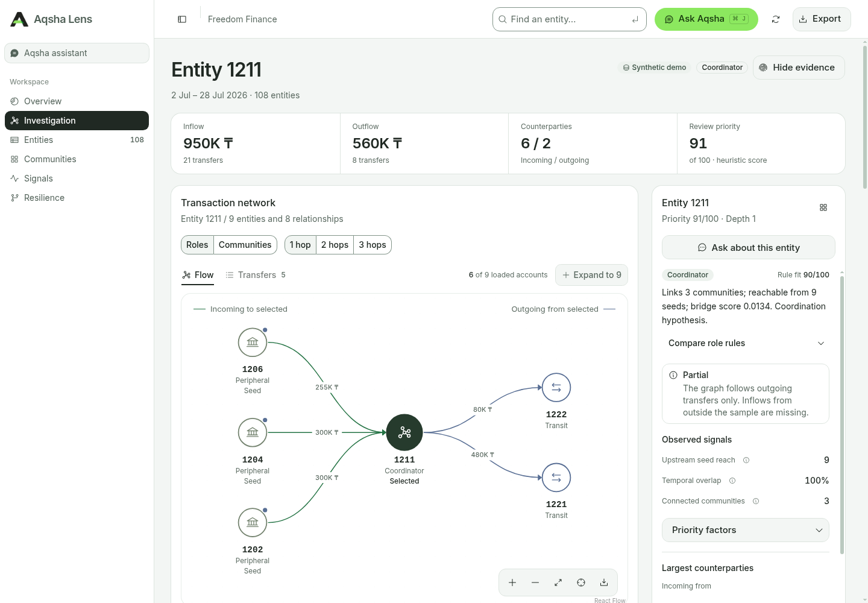Show info for Connected communities
The image size is (868, 603).
(756, 501)
